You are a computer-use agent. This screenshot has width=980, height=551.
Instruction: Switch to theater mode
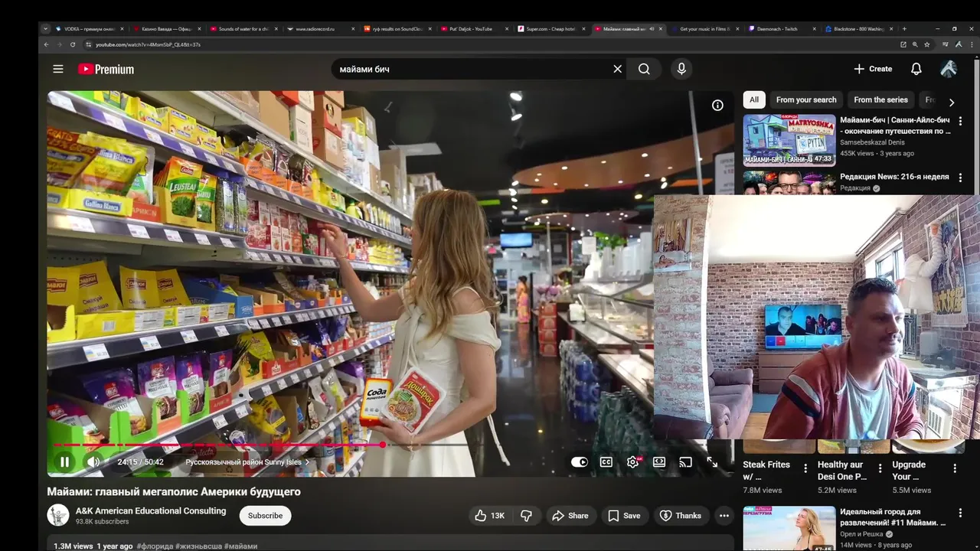[658, 461]
